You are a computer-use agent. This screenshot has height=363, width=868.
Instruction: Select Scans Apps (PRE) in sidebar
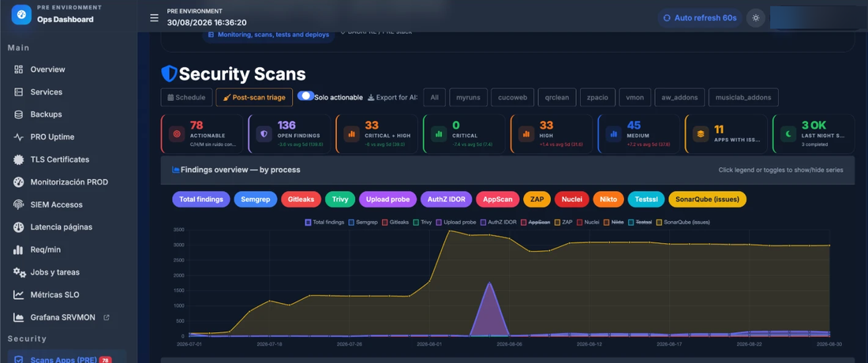[67, 358]
